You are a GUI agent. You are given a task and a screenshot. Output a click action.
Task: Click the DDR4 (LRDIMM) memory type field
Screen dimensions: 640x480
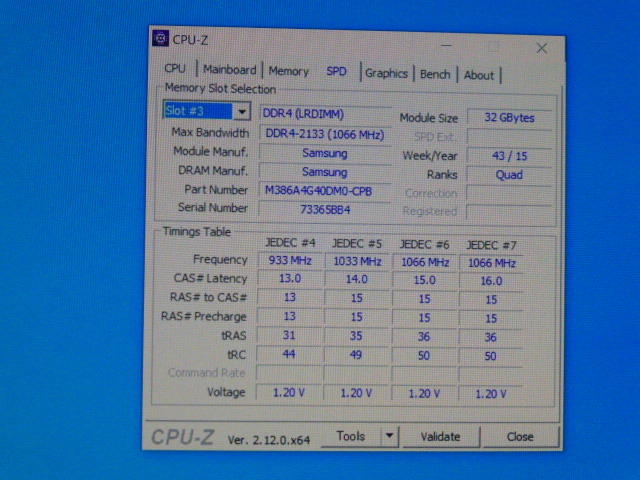tap(325, 113)
